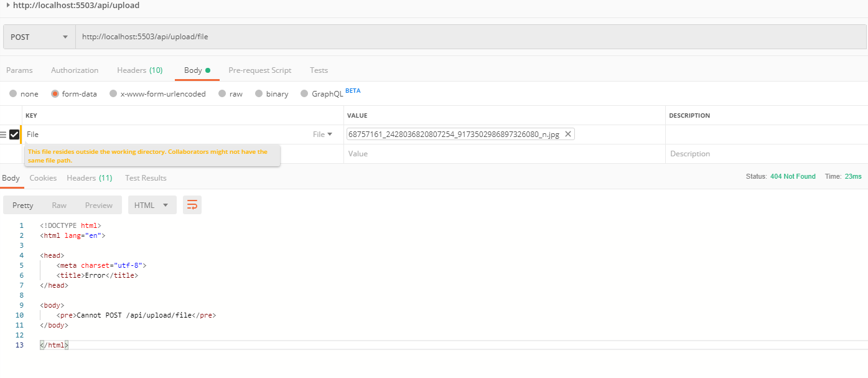Image resolution: width=868 pixels, height=378 pixels.
Task: Select the response Body tab
Action: point(11,178)
